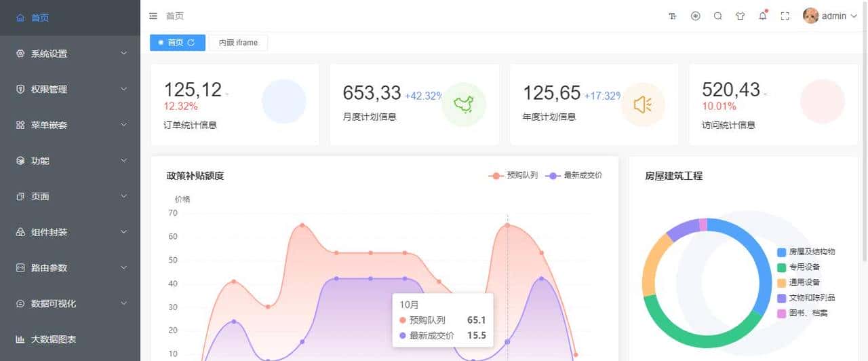The image size is (868, 361).
Task: Toggle 通用设备 pie legend item
Action: point(799,282)
